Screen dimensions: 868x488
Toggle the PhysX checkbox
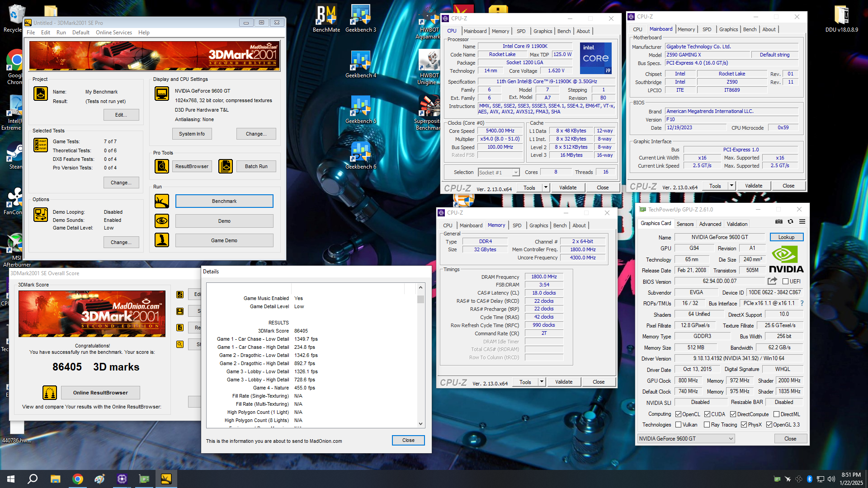pyautogui.click(x=744, y=425)
